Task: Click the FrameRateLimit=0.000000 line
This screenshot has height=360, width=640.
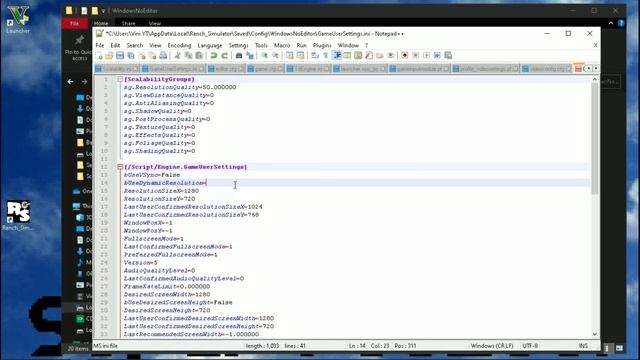Action: coord(167,287)
